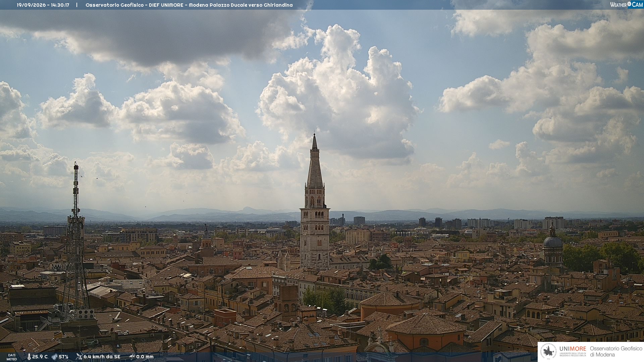
Task: Select the 57% humidity value
Action: [x=64, y=357]
